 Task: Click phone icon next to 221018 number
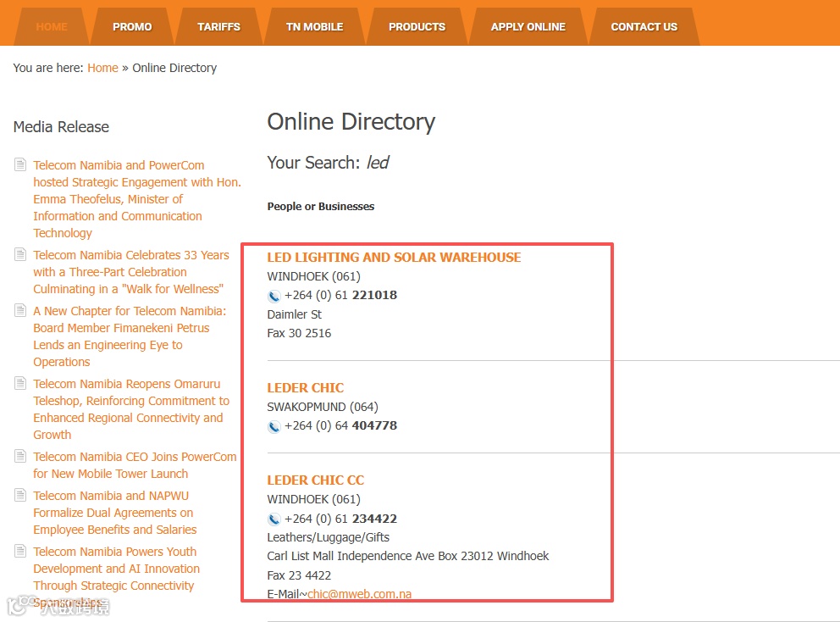click(x=274, y=296)
